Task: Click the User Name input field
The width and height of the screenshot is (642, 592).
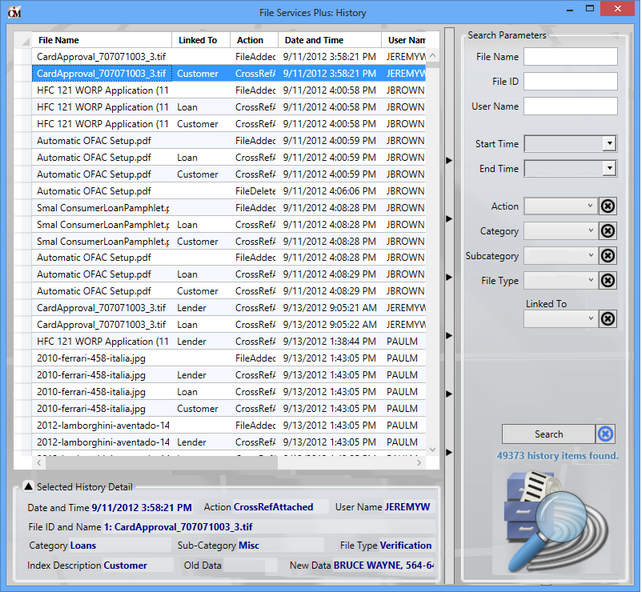Action: coord(570,107)
